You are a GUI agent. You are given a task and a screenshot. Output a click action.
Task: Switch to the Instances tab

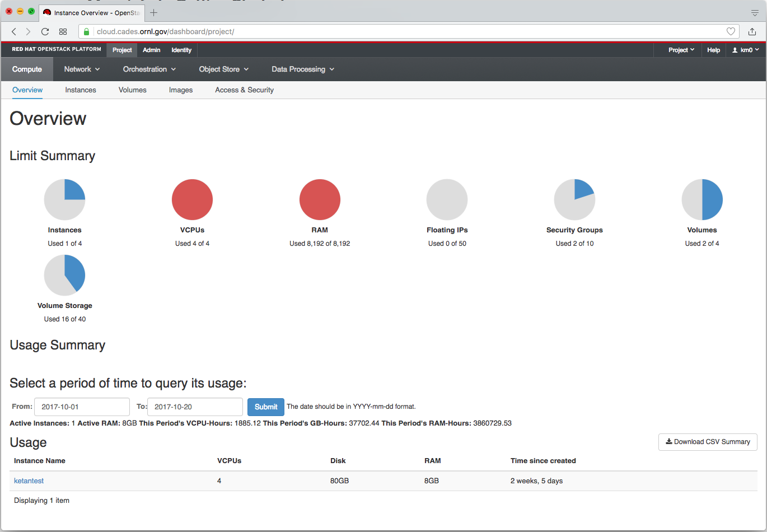coord(81,90)
